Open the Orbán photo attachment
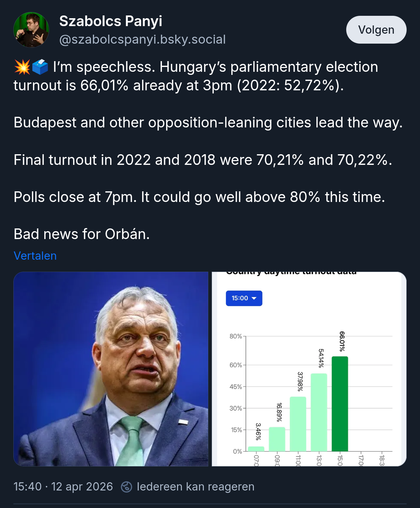 111,369
